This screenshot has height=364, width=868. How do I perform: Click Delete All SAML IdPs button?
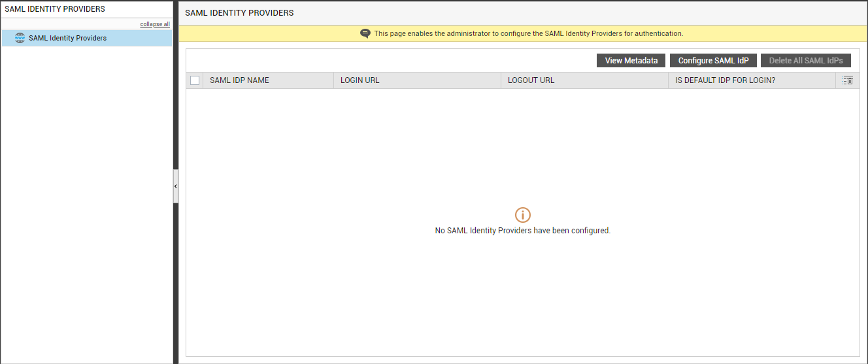point(806,60)
